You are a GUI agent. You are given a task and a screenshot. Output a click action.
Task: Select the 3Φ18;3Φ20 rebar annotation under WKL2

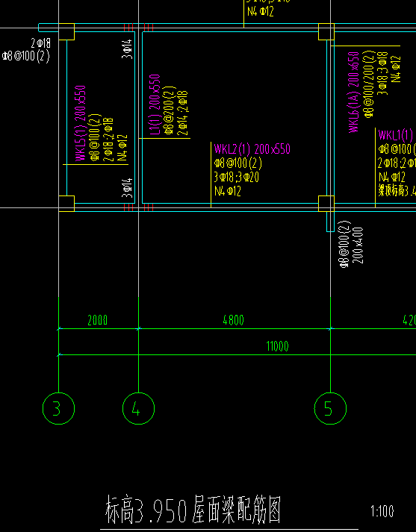[237, 177]
